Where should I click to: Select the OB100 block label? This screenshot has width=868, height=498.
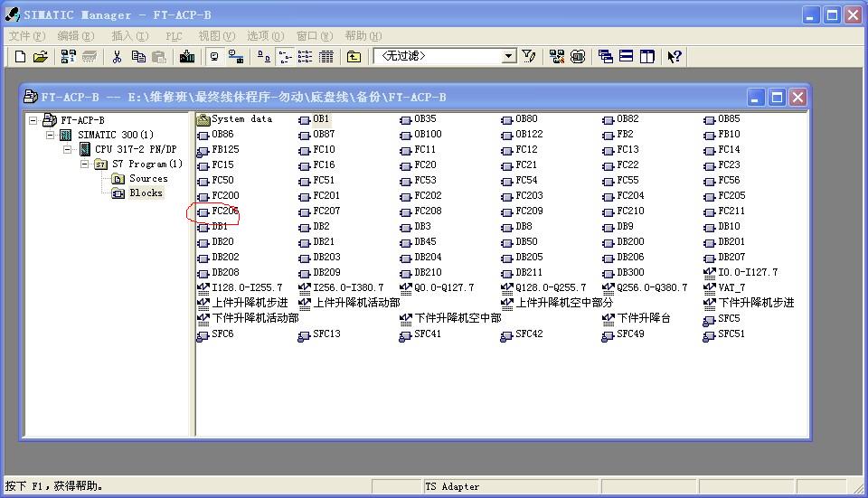pos(428,134)
